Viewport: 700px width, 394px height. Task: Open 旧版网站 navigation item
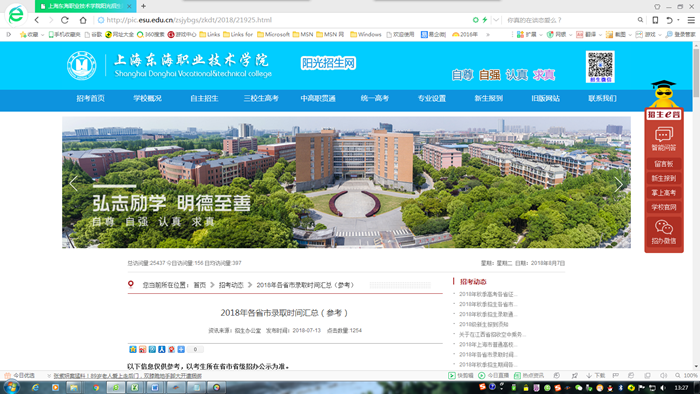[546, 98]
